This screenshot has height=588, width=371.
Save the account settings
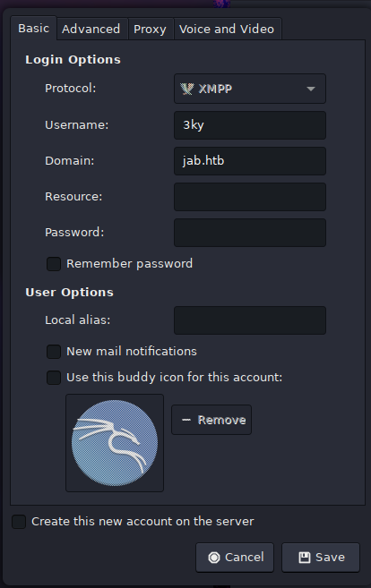click(x=321, y=558)
